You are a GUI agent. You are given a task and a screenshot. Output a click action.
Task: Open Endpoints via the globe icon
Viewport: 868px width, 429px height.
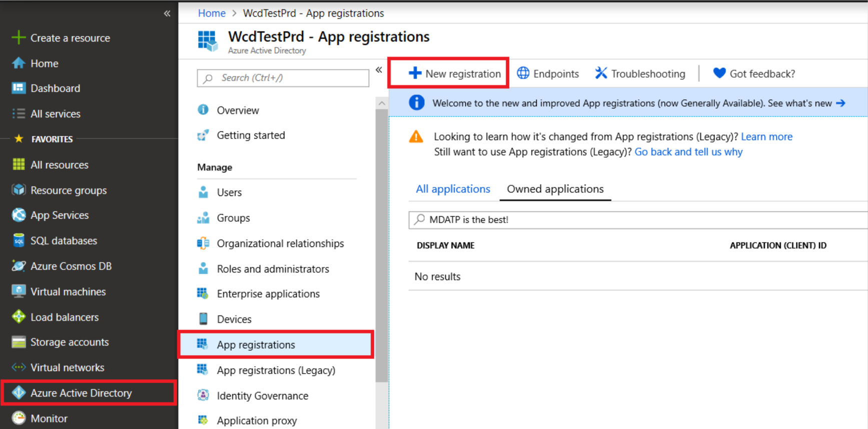523,73
